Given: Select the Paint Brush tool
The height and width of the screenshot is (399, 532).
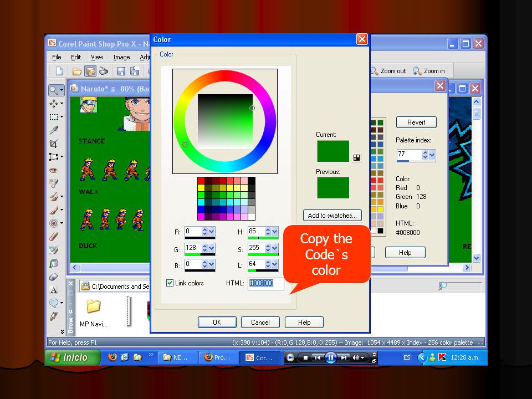Looking at the screenshot, I should coord(54,209).
